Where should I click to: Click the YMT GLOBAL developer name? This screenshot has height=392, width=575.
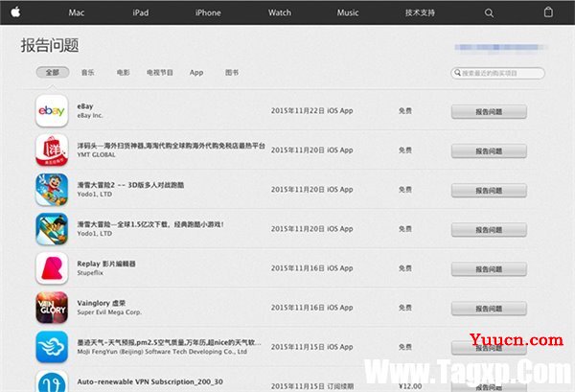[96, 154]
